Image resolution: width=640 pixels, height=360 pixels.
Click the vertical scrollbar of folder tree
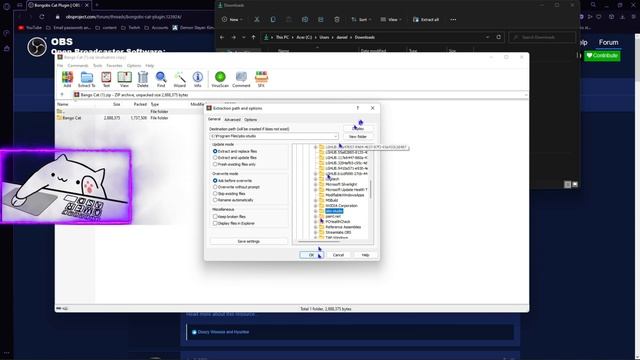371,190
